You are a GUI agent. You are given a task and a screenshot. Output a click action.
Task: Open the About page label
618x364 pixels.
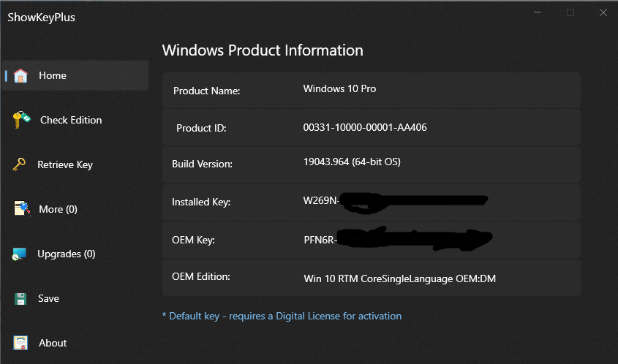pos(53,344)
